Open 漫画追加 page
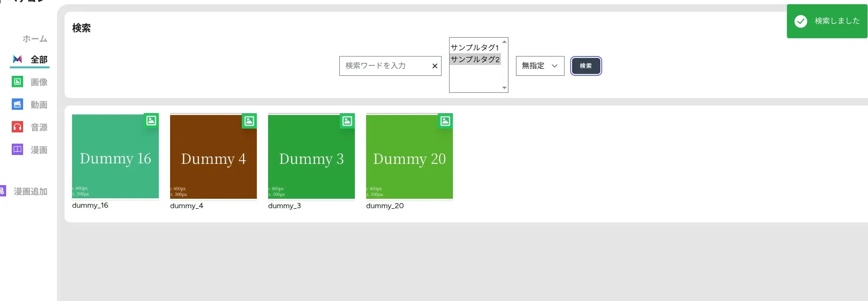The height and width of the screenshot is (301, 868). click(x=31, y=191)
